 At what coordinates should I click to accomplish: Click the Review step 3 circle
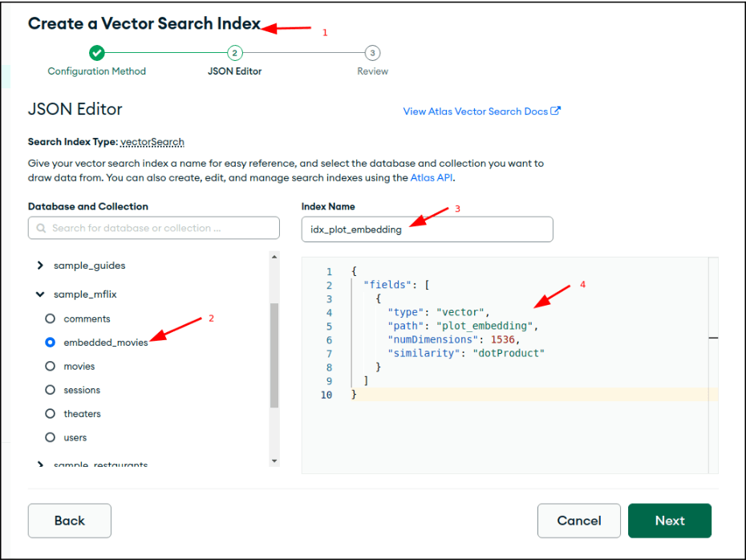pos(372,53)
